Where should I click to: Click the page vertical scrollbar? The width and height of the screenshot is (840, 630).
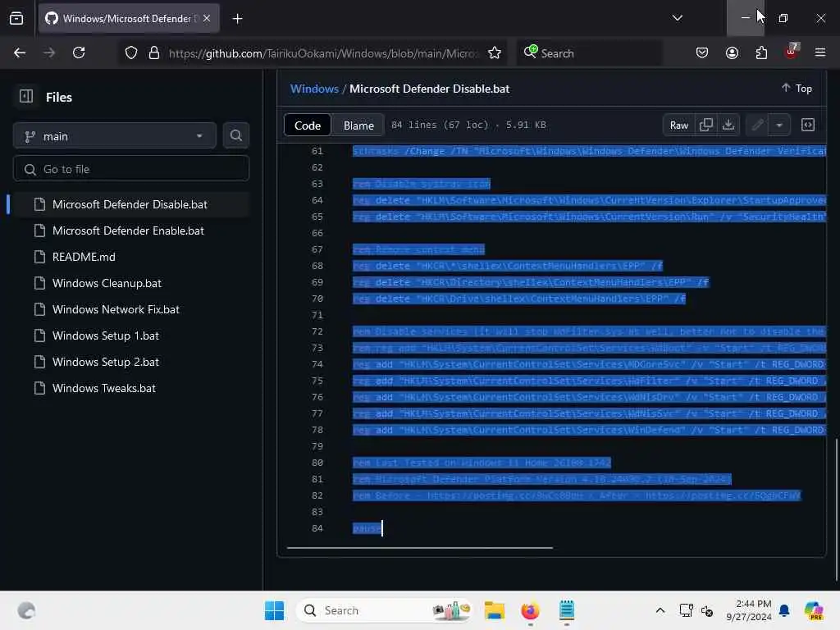pyautogui.click(x=837, y=509)
